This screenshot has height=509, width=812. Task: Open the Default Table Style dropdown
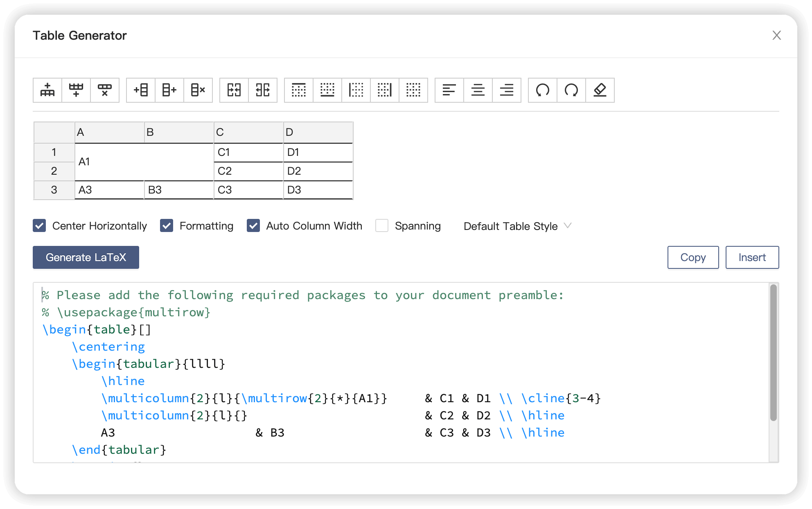(517, 226)
